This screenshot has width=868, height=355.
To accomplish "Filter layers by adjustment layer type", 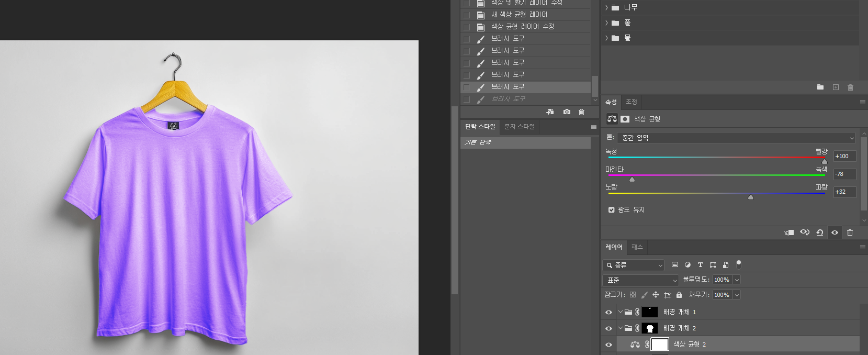I will [x=687, y=264].
